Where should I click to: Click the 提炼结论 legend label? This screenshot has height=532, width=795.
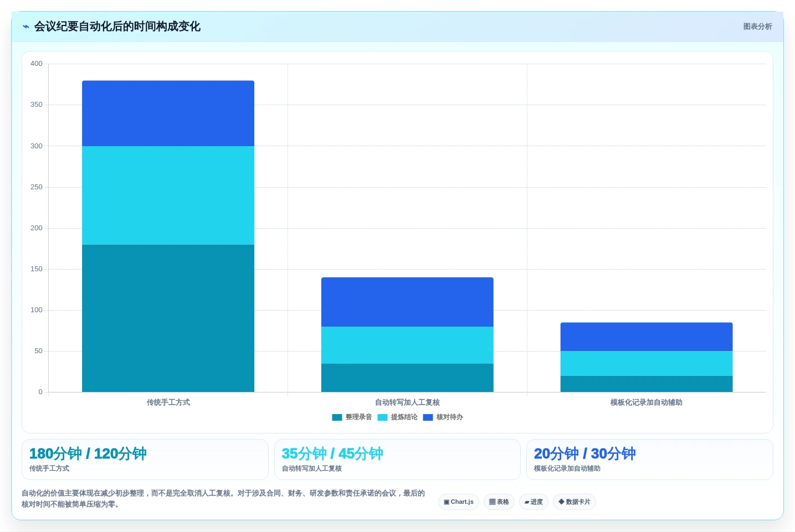tap(404, 417)
